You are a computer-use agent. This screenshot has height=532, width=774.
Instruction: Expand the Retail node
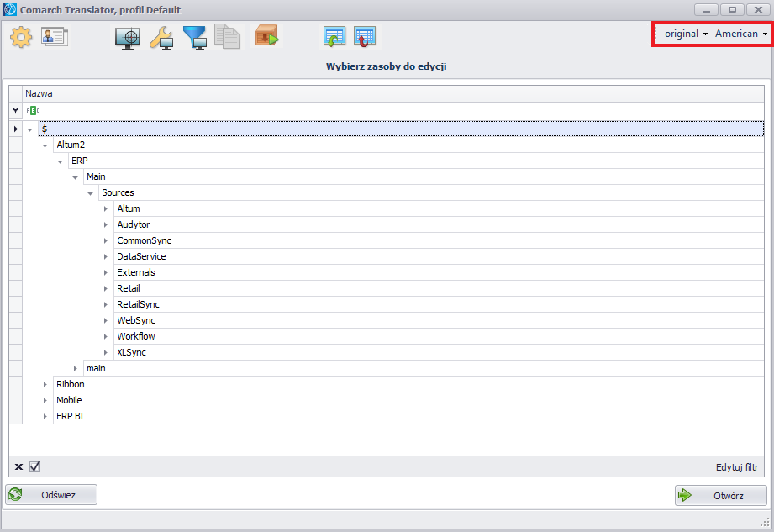click(106, 289)
